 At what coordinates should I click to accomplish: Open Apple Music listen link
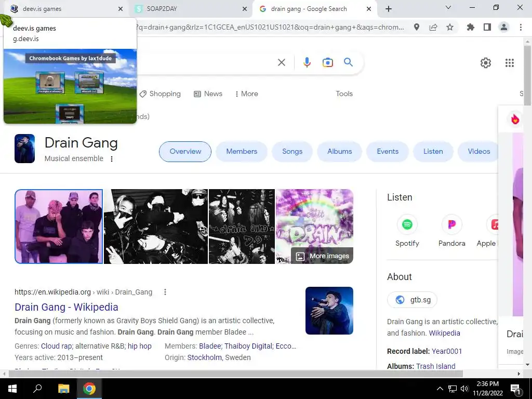[x=487, y=231]
